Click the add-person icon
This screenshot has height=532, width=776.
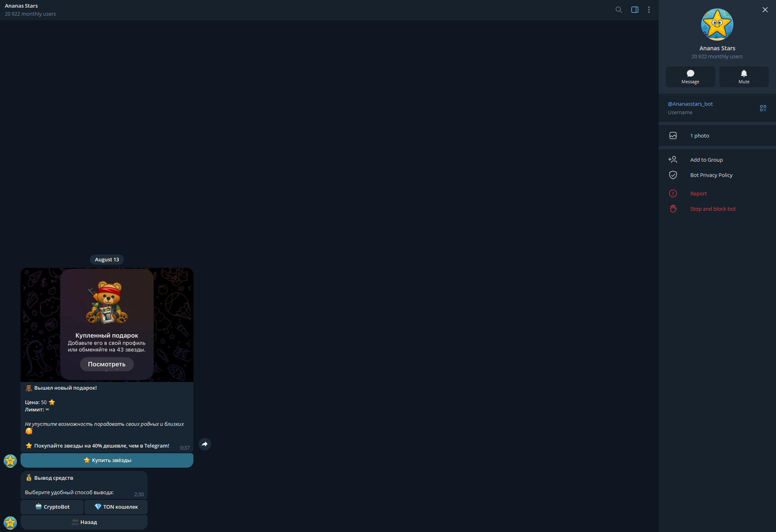click(x=673, y=160)
